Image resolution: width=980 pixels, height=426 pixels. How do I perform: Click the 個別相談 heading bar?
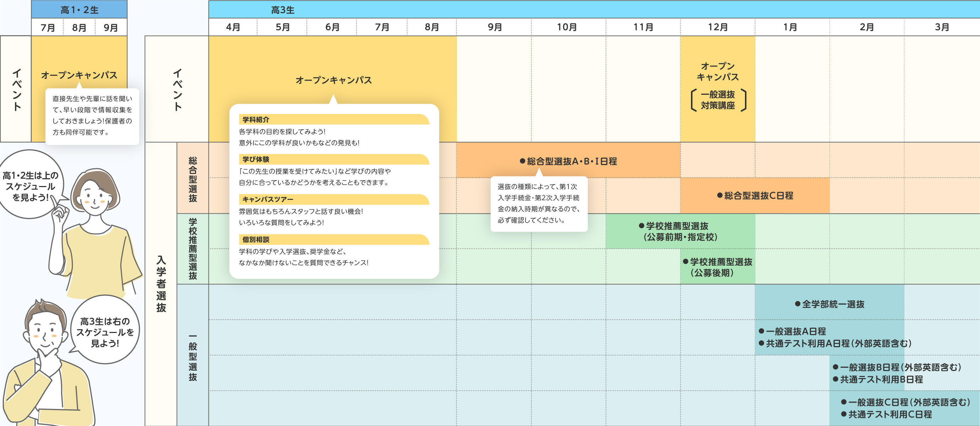[x=256, y=240]
